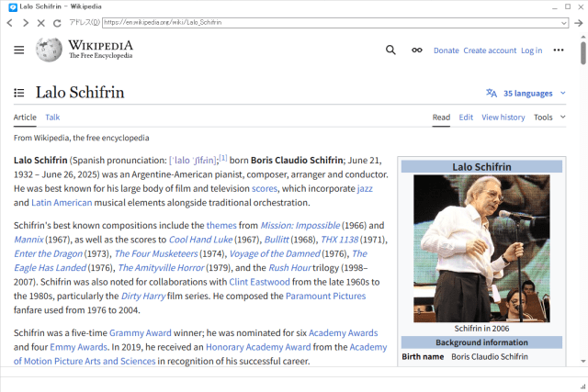Expand the Tools dropdown menu
This screenshot has width=588, height=392.
pos(549,118)
